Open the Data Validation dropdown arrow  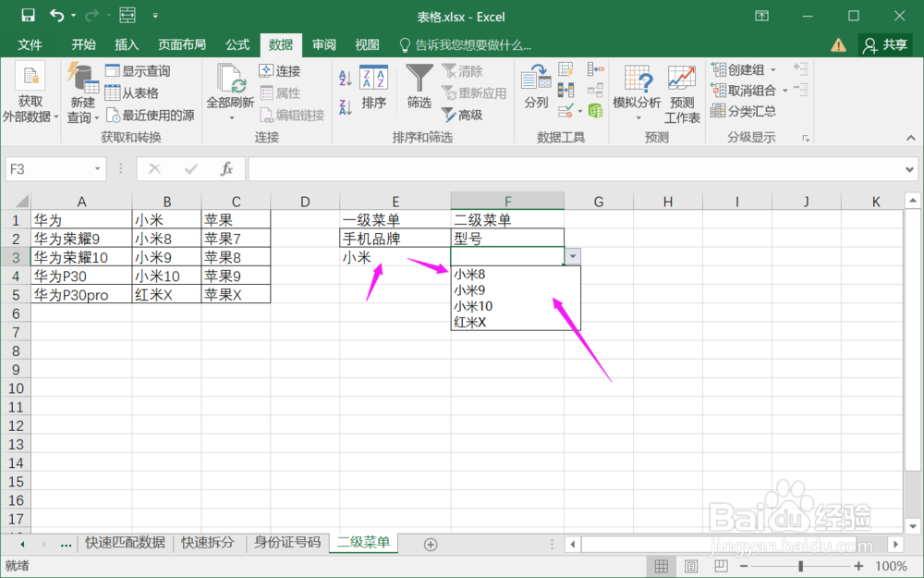point(580,111)
